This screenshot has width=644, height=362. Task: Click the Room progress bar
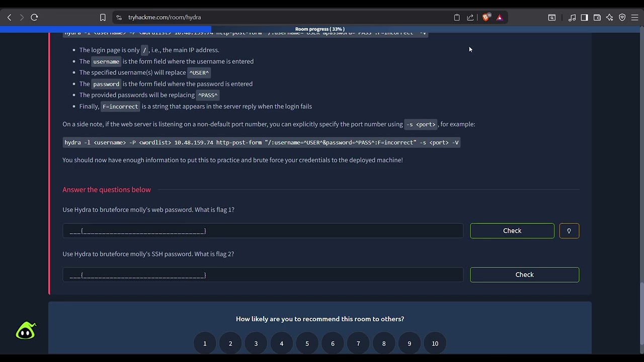[320, 29]
